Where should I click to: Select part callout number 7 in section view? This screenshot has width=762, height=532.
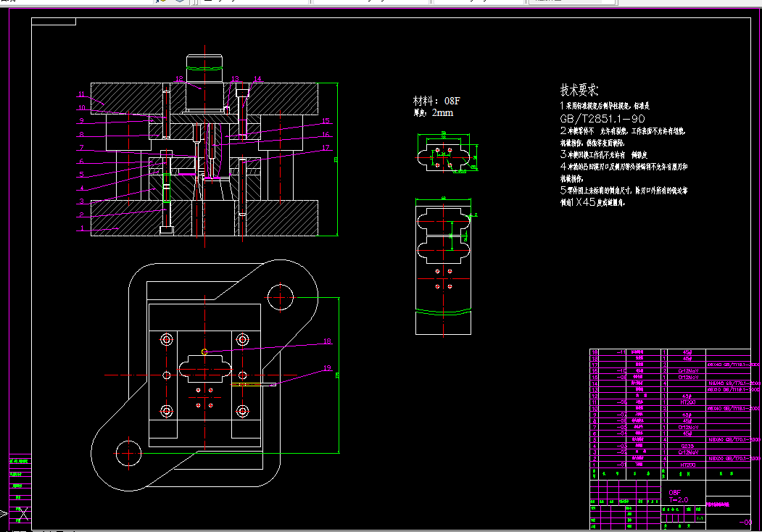[82, 147]
